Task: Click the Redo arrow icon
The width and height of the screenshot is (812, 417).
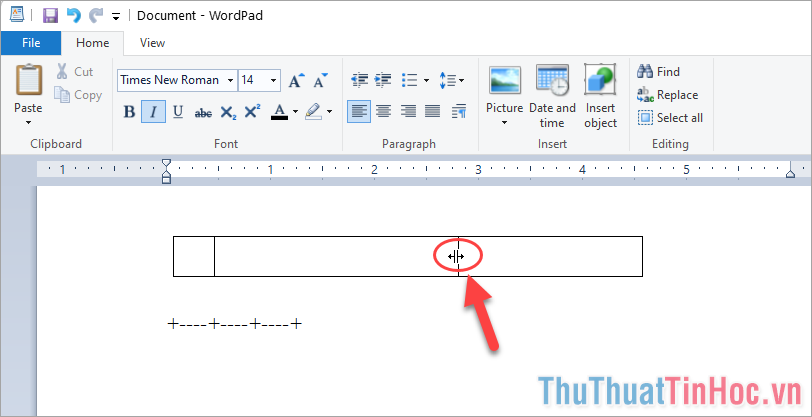Action: coord(96,16)
